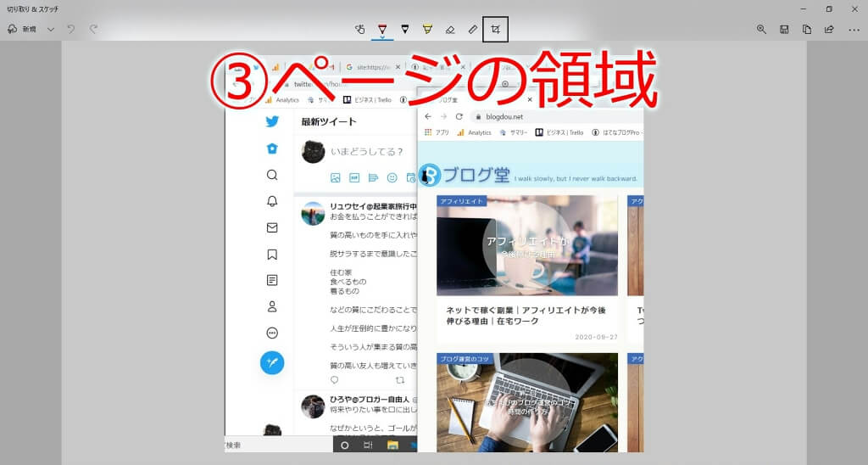Select the ruler tool
The width and height of the screenshot is (868, 465).
click(473, 30)
